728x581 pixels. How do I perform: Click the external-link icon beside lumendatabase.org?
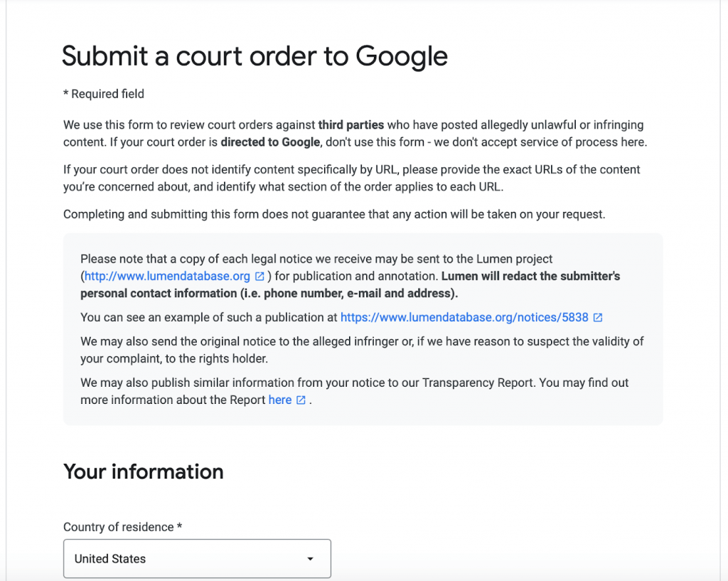(x=258, y=276)
